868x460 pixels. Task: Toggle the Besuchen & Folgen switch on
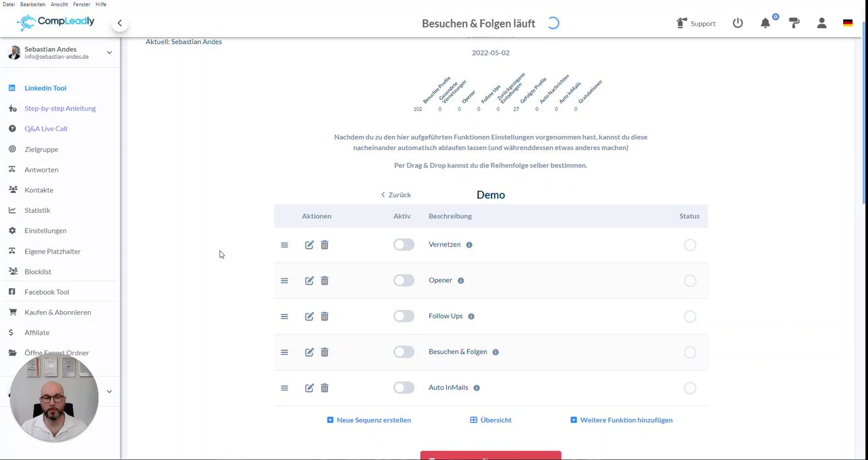pos(403,352)
